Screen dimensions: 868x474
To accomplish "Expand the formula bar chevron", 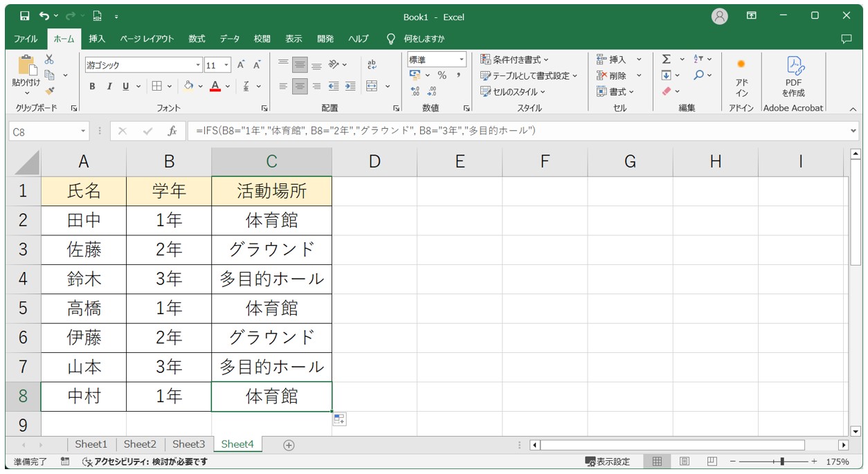I will tap(853, 131).
